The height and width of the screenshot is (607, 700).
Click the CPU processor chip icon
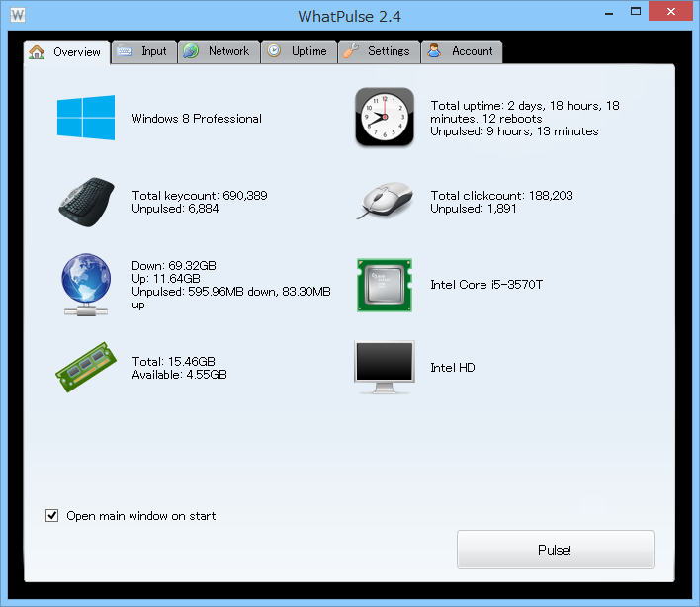tap(385, 285)
